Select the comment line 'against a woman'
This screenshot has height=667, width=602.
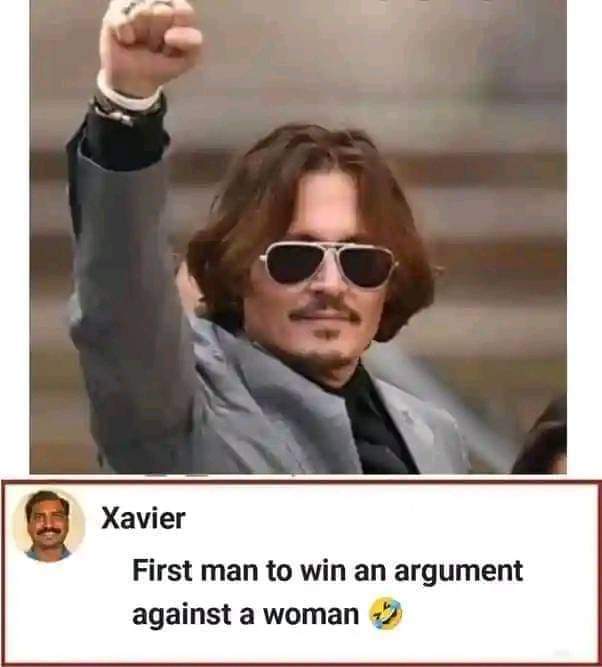point(246,615)
